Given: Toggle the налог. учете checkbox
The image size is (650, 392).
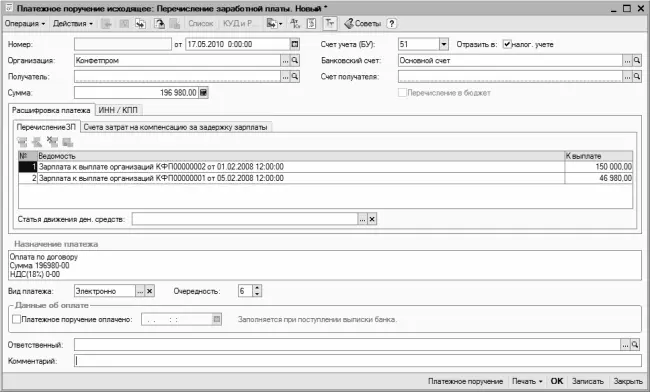Looking at the screenshot, I should tap(507, 44).
